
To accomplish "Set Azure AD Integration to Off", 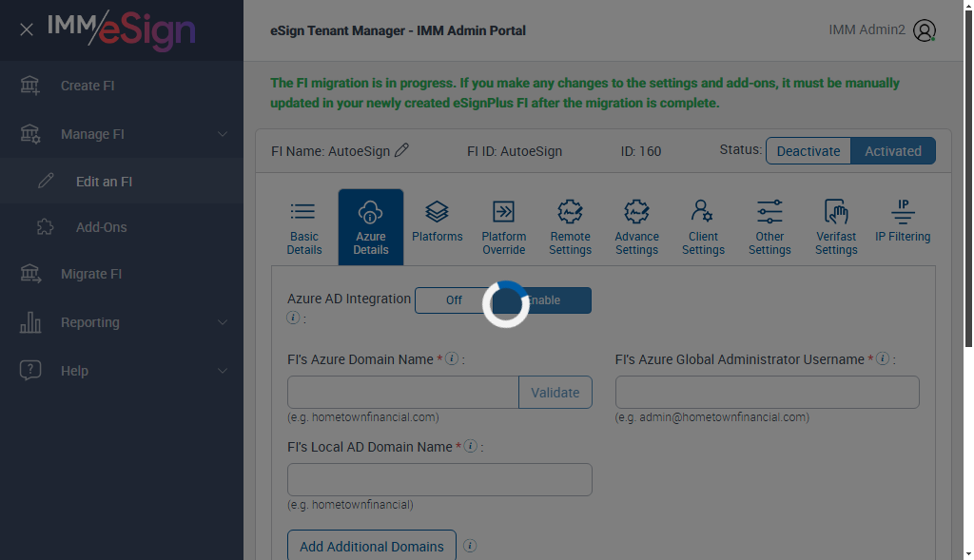I will coord(454,299).
